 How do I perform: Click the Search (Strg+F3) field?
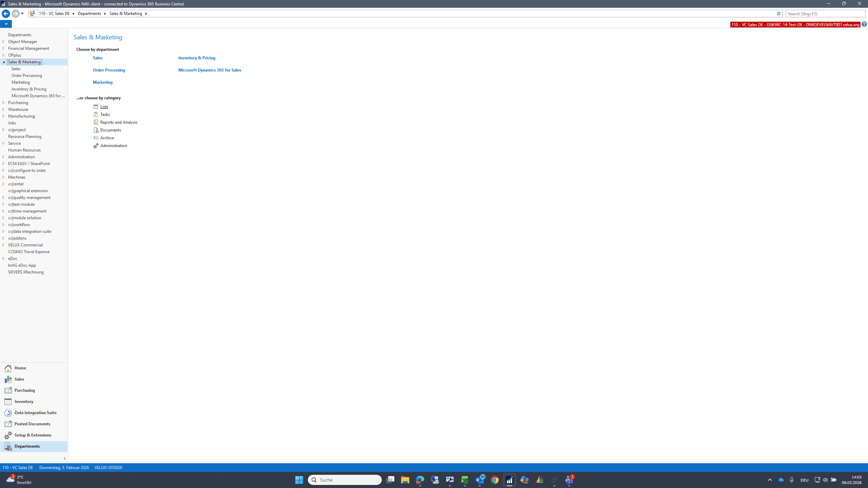click(825, 14)
